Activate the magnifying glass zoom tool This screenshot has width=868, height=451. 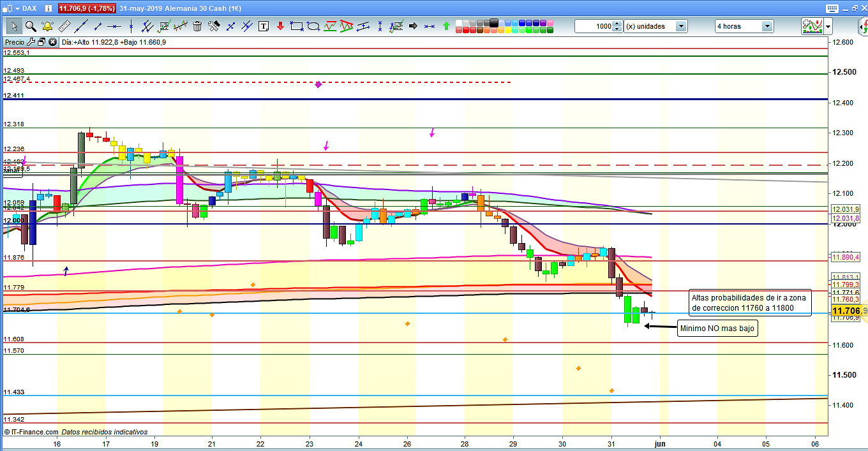click(30, 26)
